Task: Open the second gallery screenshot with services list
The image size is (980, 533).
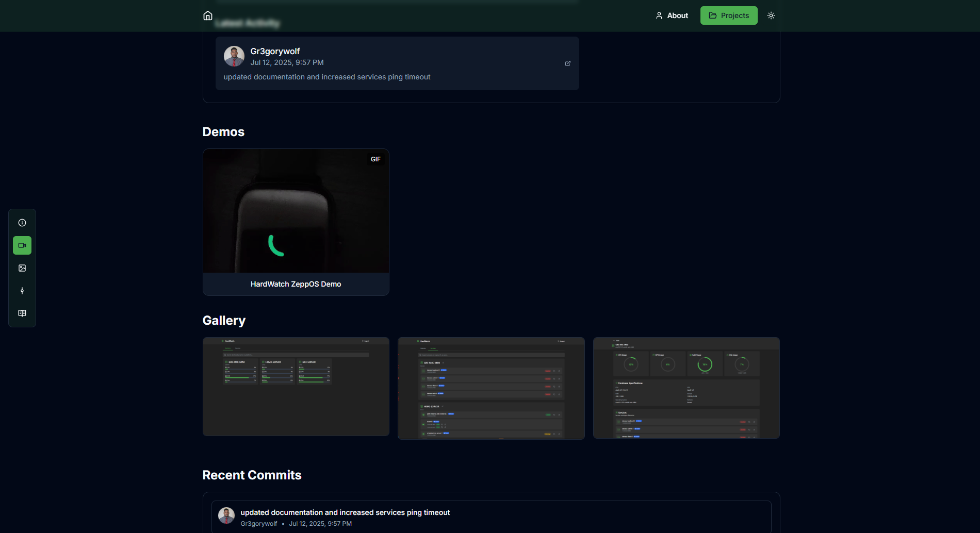Action: coord(491,388)
